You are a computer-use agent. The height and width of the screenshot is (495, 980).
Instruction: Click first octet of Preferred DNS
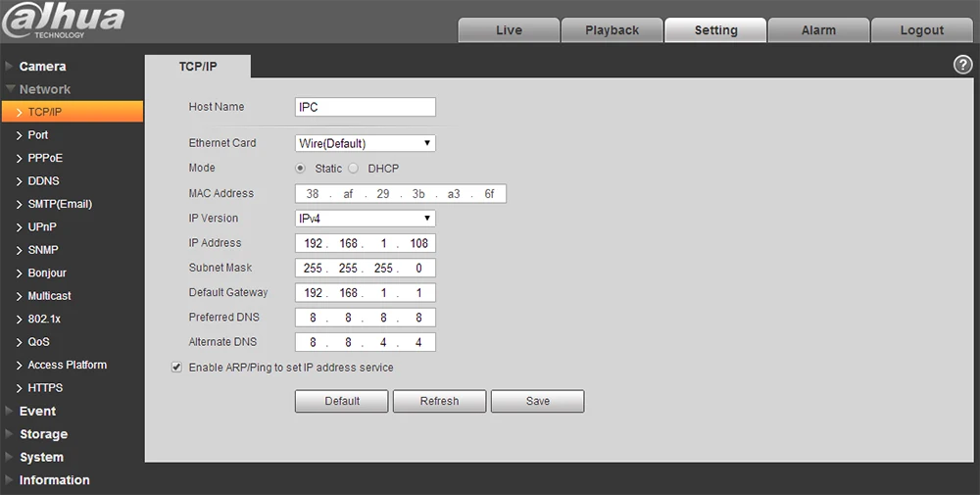click(x=313, y=318)
